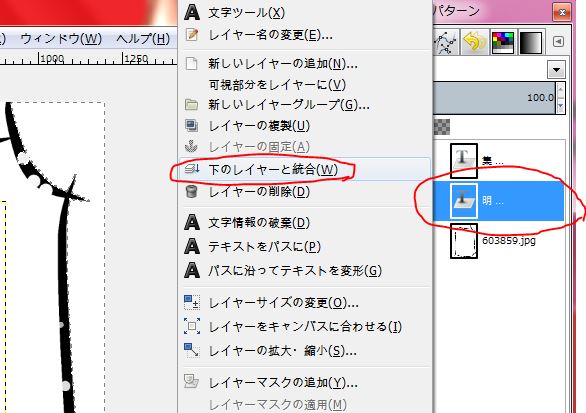Open the ヘルプ(H) menu in menu bar
Image resolution: width=586 pixels, height=413 pixels.
point(143,38)
